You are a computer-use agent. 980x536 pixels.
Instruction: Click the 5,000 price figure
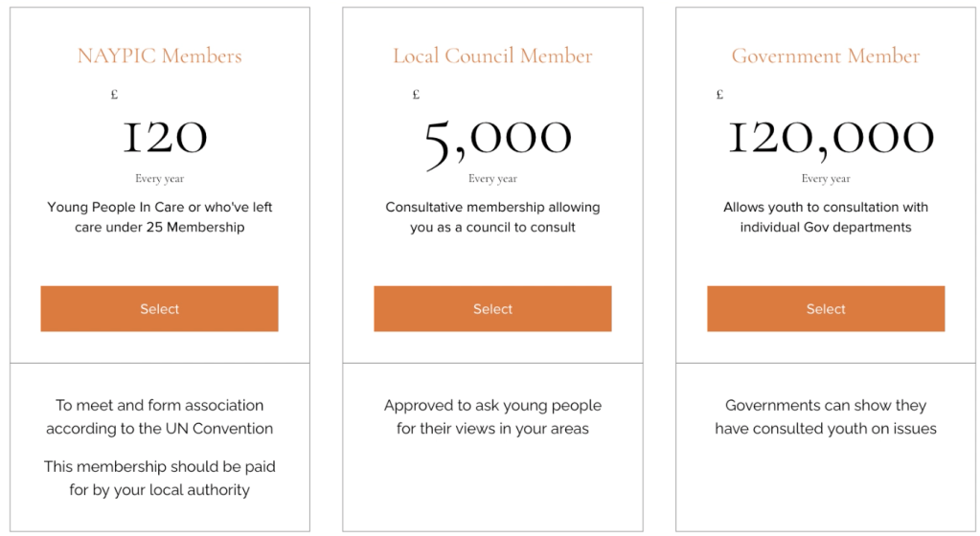(x=496, y=140)
